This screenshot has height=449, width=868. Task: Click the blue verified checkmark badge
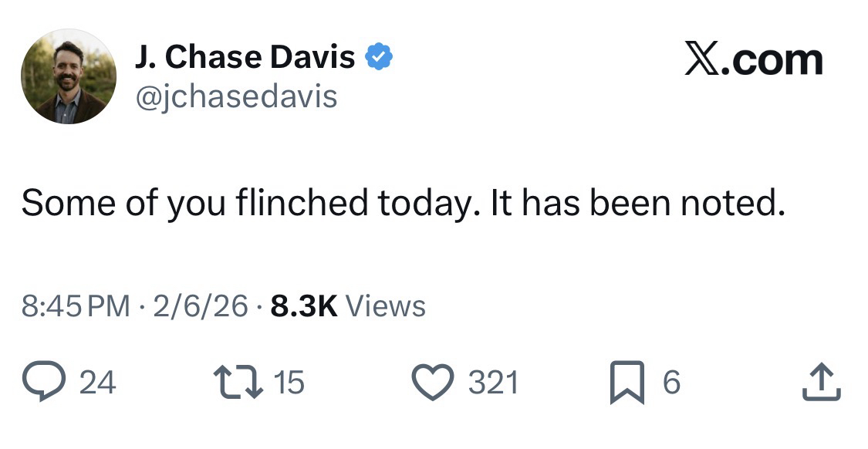click(x=378, y=57)
